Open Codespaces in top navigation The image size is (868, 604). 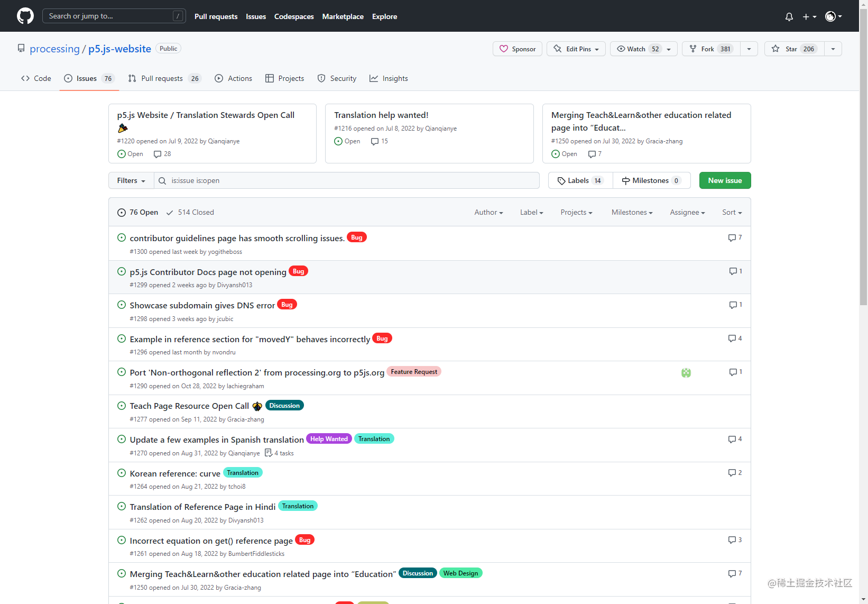(x=294, y=16)
